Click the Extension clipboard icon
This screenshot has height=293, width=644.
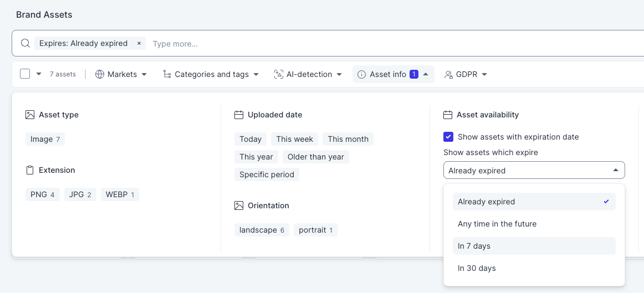29,170
